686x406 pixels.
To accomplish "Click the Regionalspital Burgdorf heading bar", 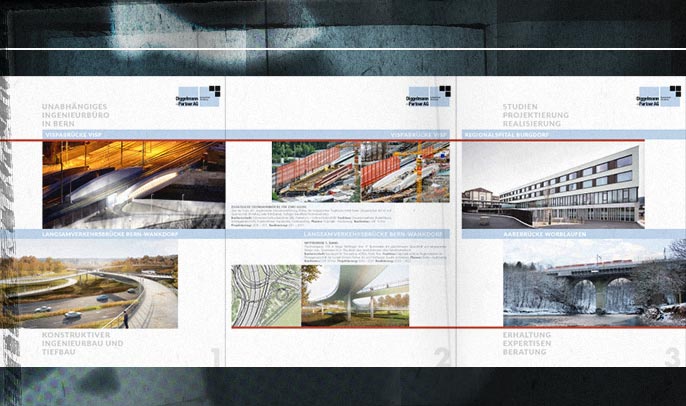I will click(553, 133).
